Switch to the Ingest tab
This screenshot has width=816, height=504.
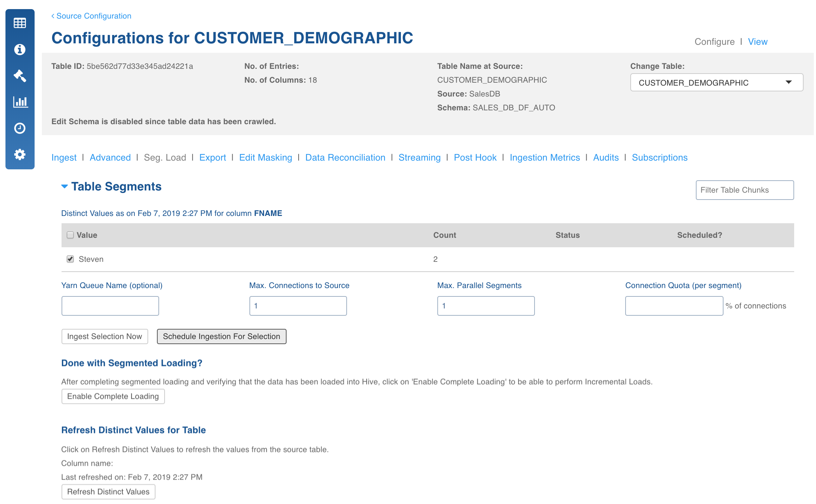(x=64, y=157)
